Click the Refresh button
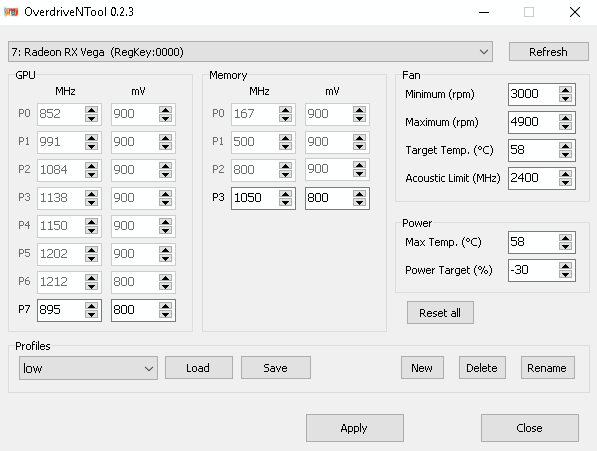 pos(549,52)
